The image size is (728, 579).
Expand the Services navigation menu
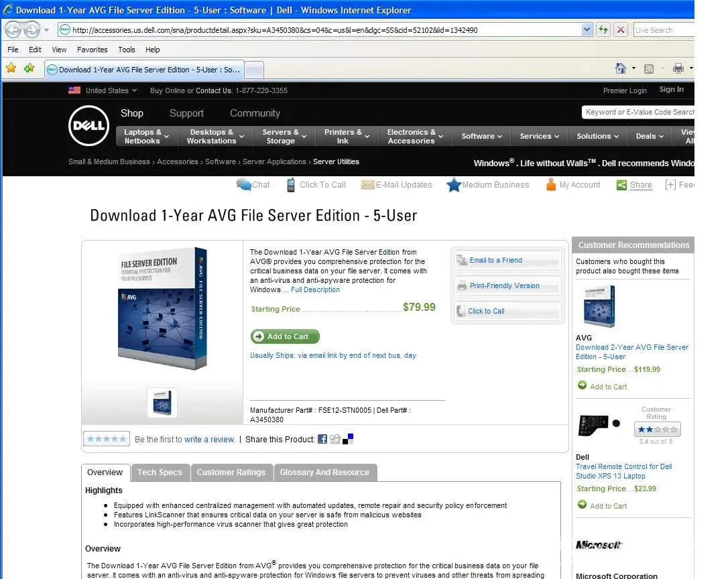(556, 137)
